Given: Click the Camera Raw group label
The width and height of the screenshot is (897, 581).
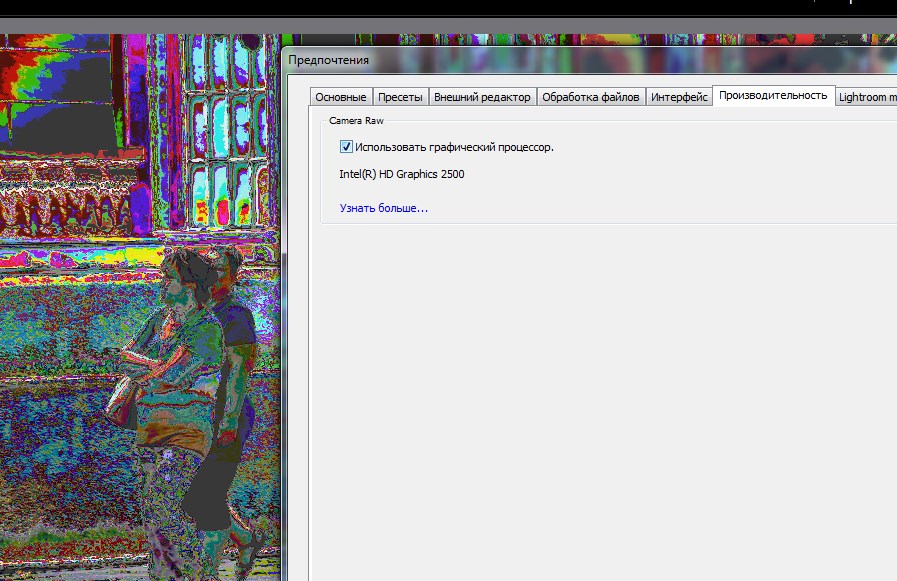Looking at the screenshot, I should (x=349, y=120).
